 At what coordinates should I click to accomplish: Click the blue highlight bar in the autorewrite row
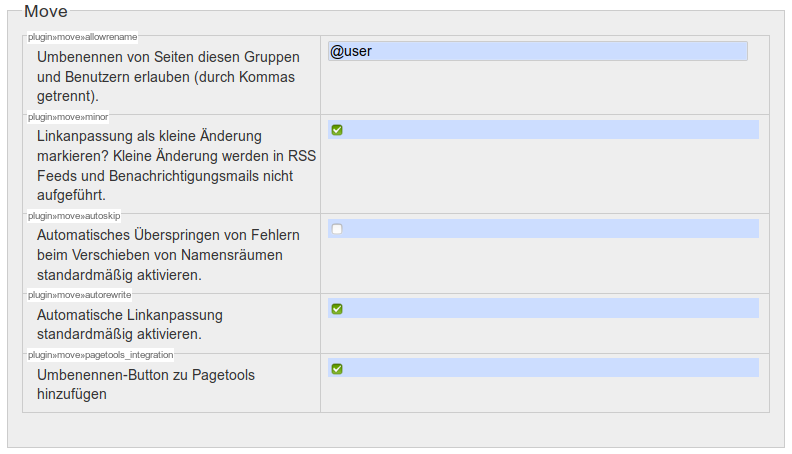click(x=550, y=309)
